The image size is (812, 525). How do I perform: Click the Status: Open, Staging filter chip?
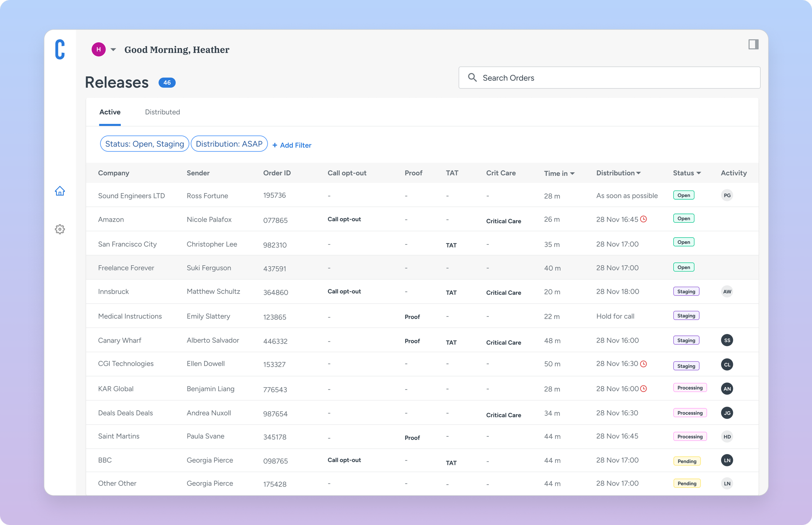(x=145, y=144)
